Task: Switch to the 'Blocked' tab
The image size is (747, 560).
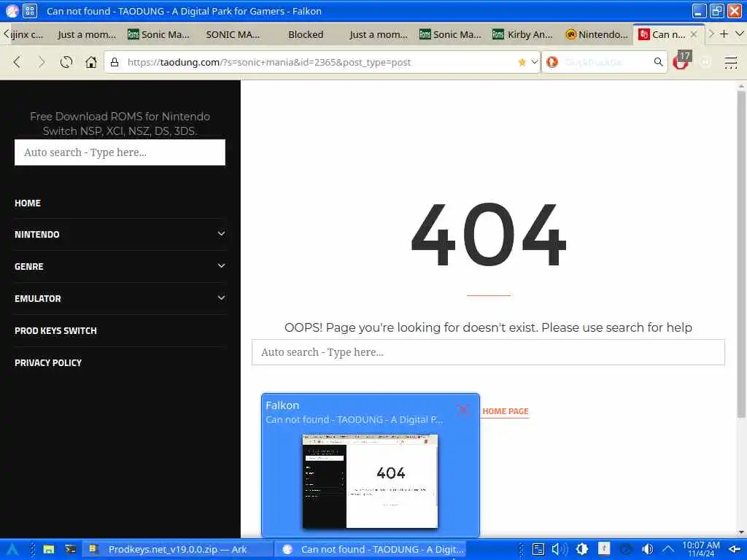Action: point(306,34)
